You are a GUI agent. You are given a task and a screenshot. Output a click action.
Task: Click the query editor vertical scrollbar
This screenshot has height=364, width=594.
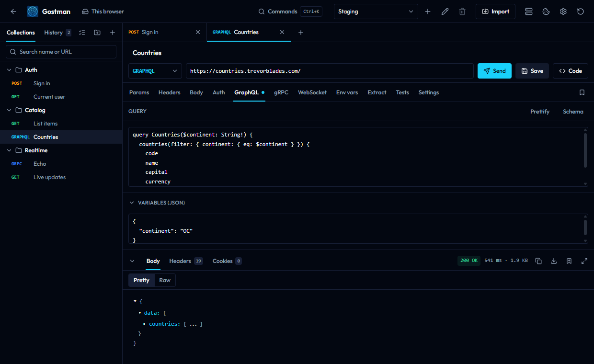[585, 150]
